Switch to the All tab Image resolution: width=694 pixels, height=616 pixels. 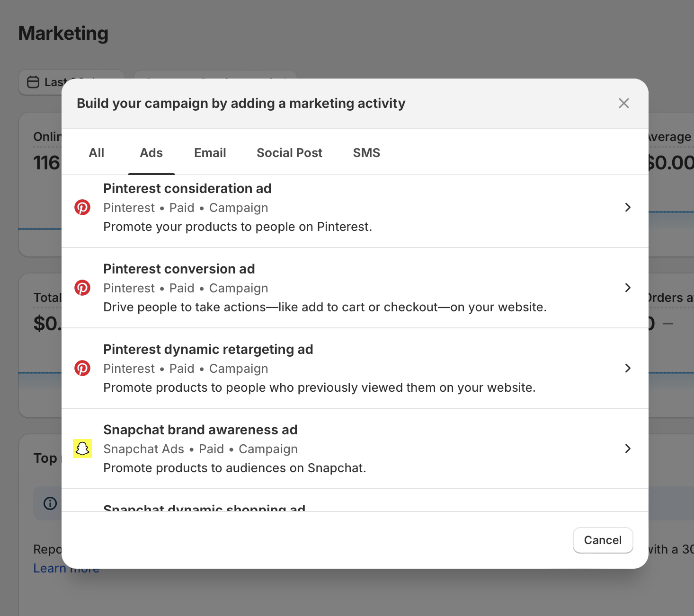point(97,153)
